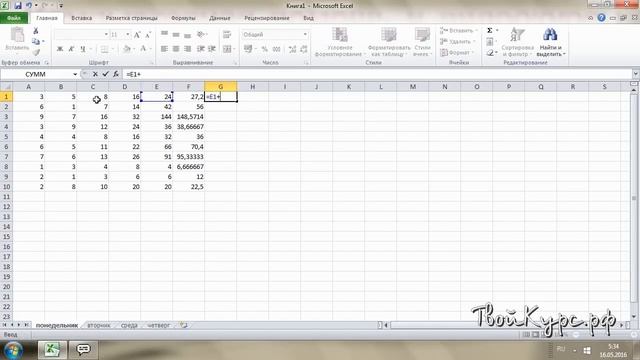Screen dimensions: 640x360
Task: Align text to the left
Action: tap(164, 49)
